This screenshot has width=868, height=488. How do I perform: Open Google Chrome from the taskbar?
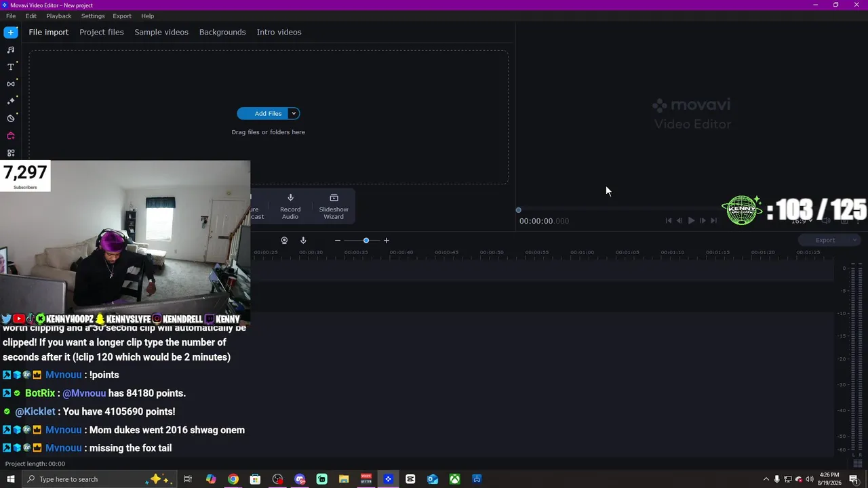(x=233, y=479)
